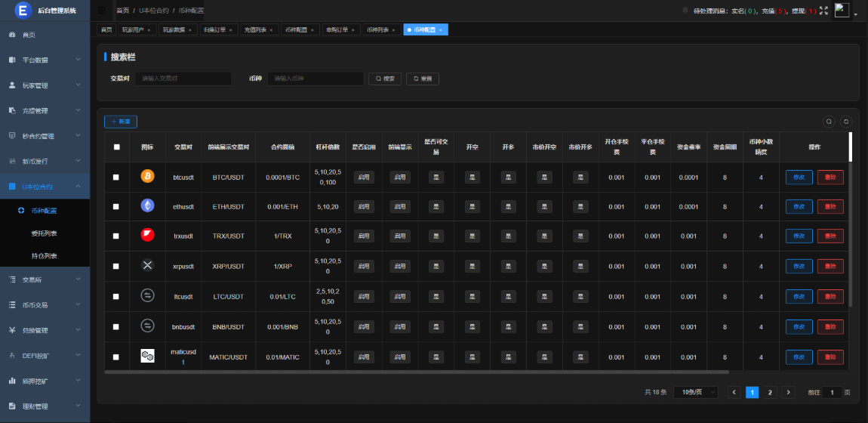The image size is (868, 423).
Task: Close the 玩家用户 tab
Action: (149, 30)
